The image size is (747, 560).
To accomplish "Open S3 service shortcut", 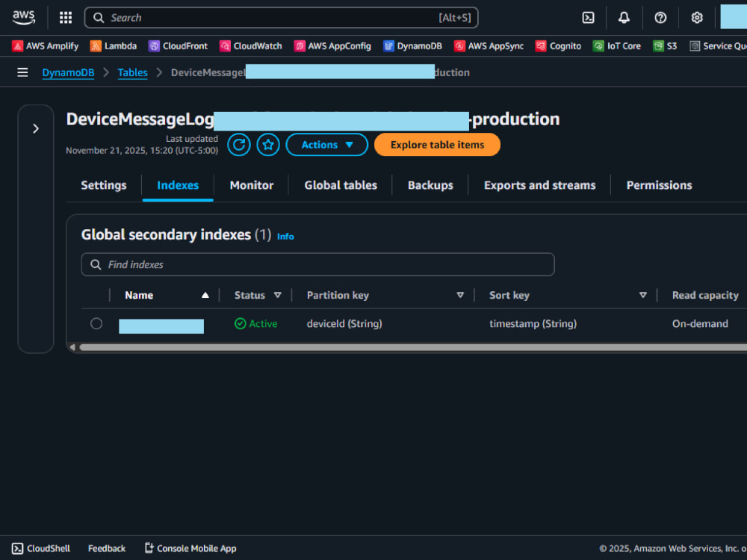I will (x=665, y=46).
